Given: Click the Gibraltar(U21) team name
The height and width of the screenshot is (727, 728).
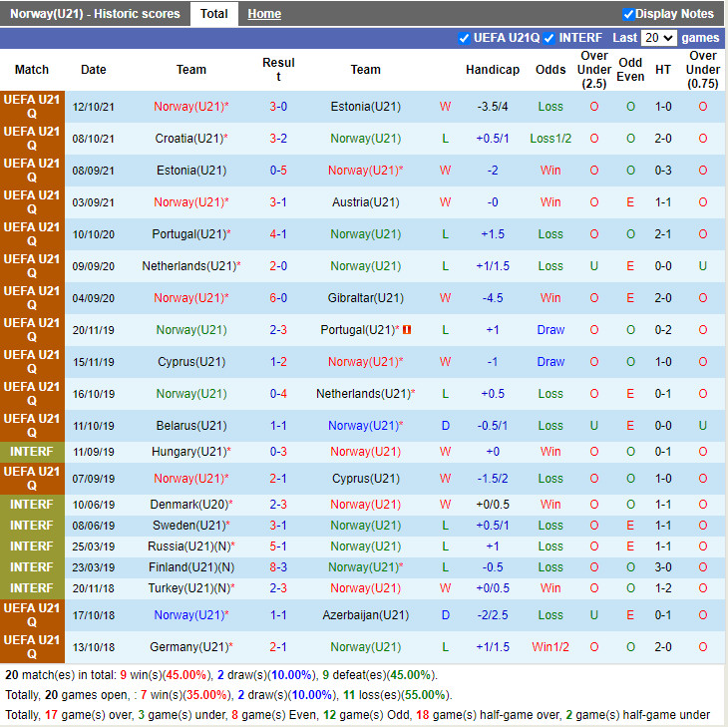Looking at the screenshot, I should 365,298.
